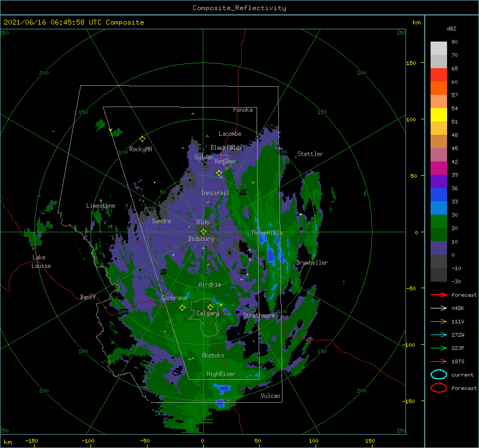Click the Drumheller town label
Screen dimensions: 479x448
312,263
